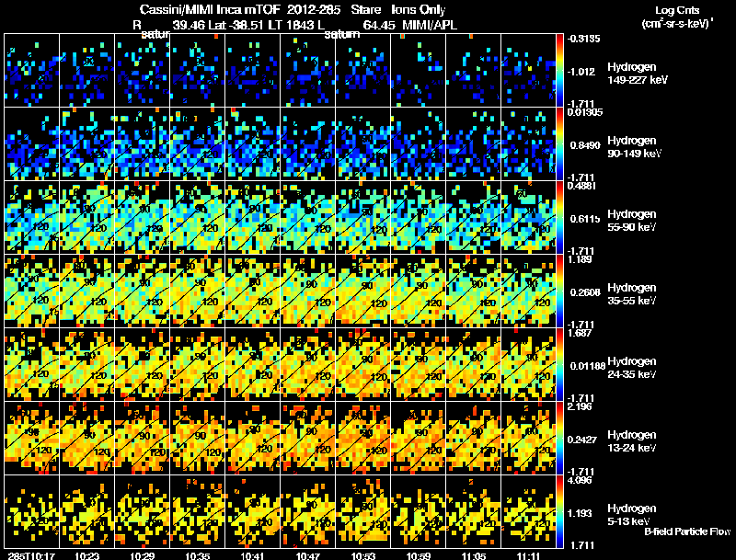Click the Cassini/MIMI Inca mTOF title text

click(x=210, y=9)
